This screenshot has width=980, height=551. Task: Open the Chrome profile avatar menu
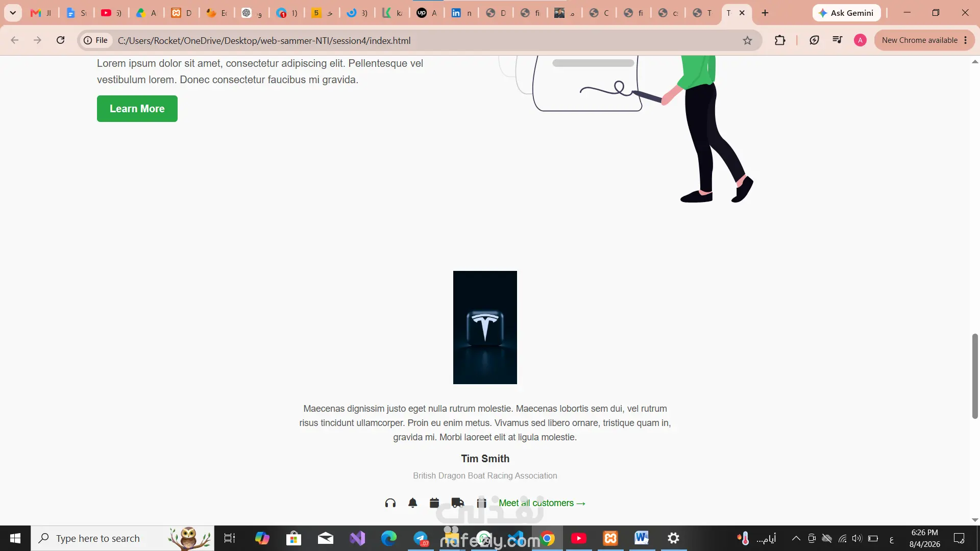pos(860,40)
